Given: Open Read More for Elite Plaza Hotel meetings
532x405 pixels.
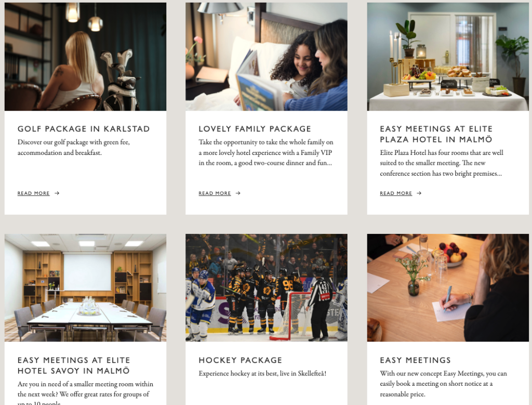Looking at the screenshot, I should (x=396, y=193).
